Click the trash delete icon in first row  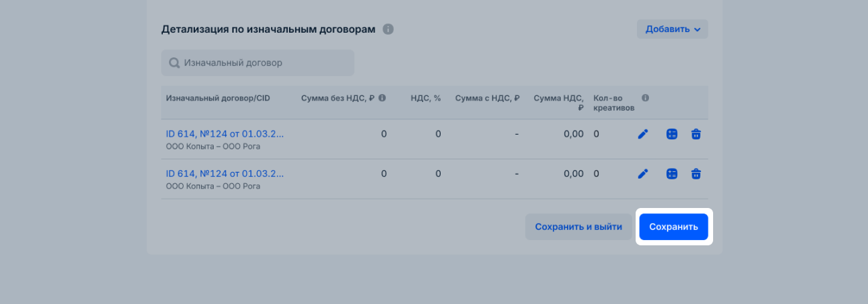click(696, 134)
